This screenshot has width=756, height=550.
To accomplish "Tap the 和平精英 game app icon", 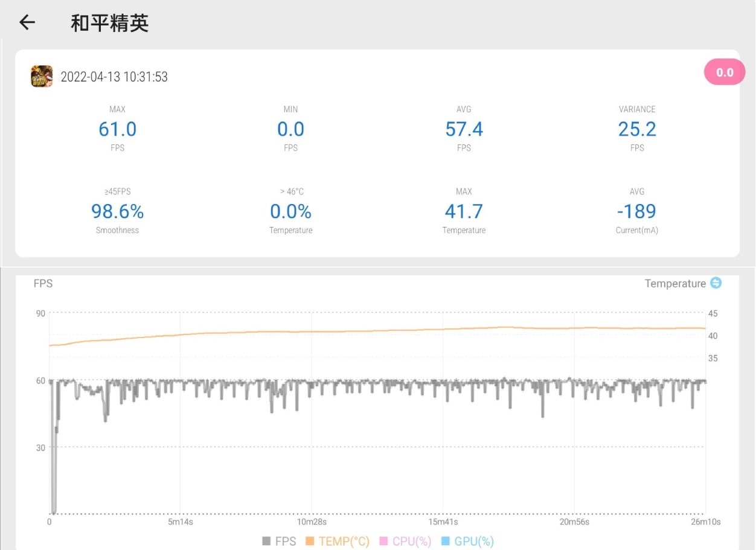I will [40, 77].
